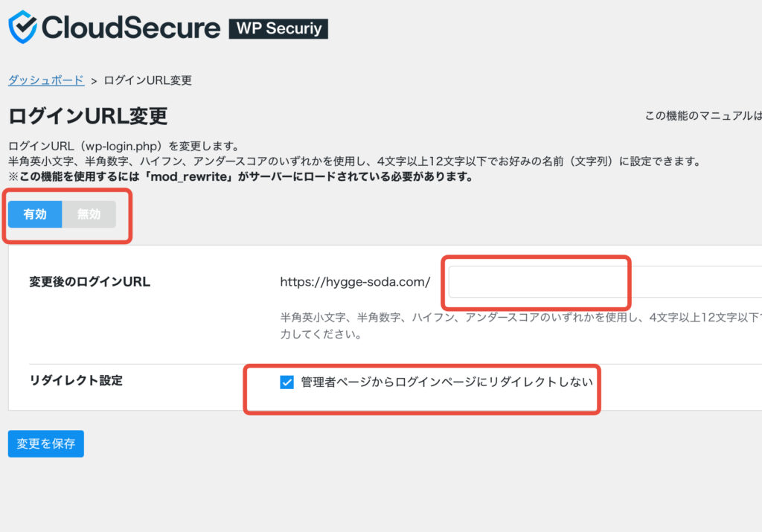The height and width of the screenshot is (532, 762).
Task: Open the ダッシュボード breadcrumb link
Action: (46, 80)
